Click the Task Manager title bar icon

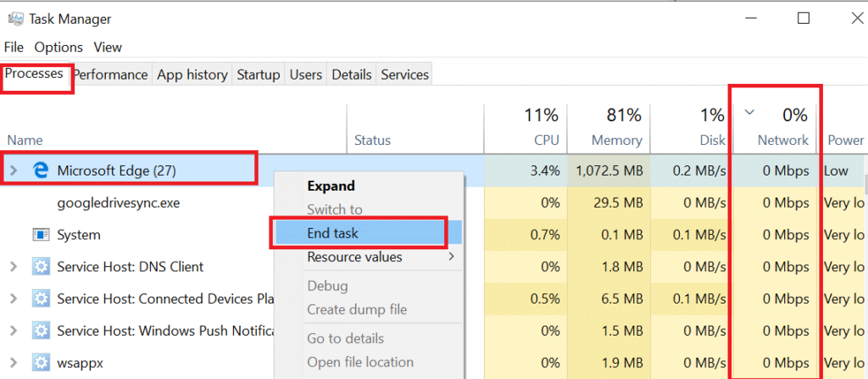[15, 19]
